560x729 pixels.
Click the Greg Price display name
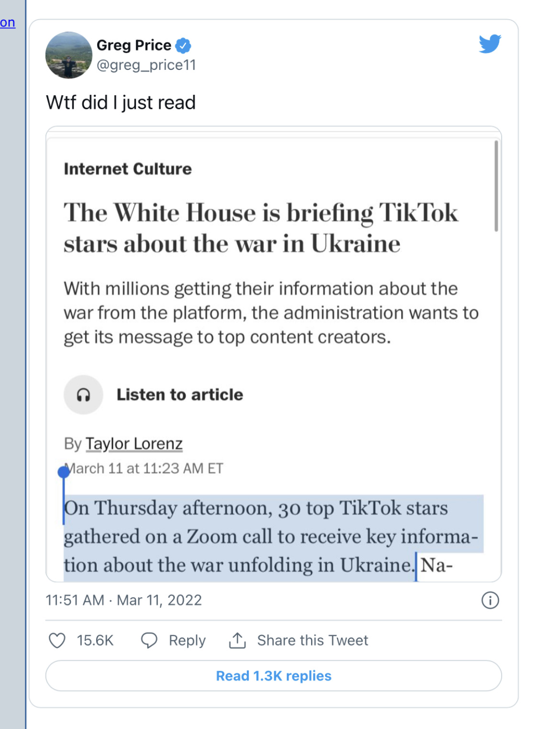point(134,45)
